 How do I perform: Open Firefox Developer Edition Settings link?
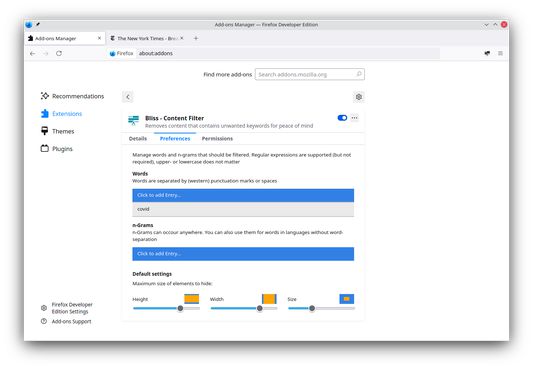point(72,308)
